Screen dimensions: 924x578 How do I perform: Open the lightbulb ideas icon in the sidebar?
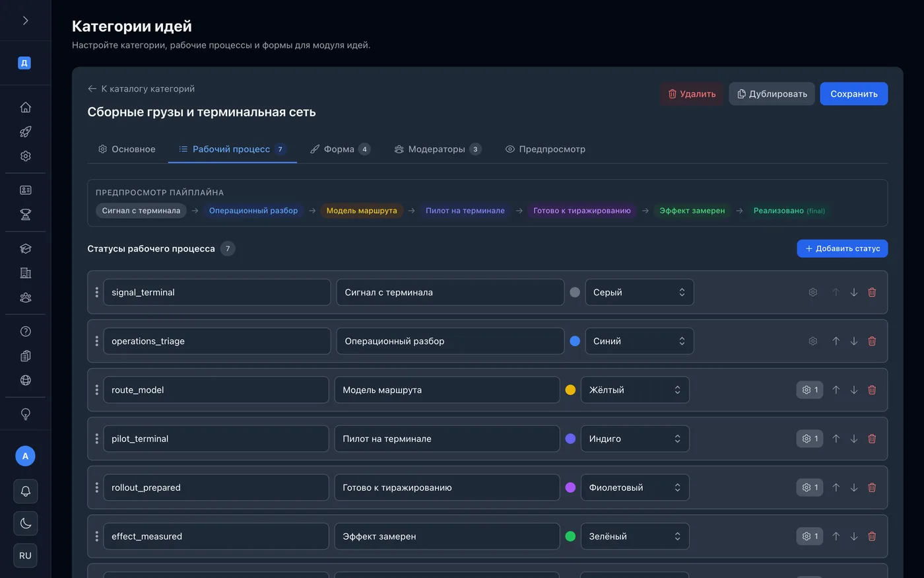[25, 414]
